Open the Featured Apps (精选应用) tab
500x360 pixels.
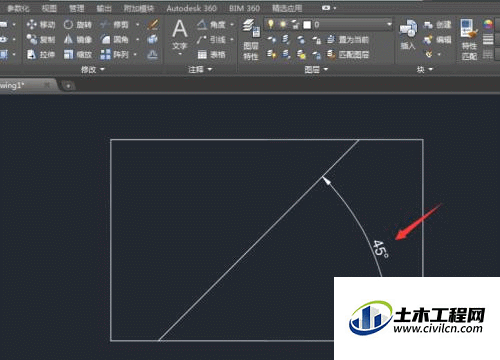click(x=287, y=8)
